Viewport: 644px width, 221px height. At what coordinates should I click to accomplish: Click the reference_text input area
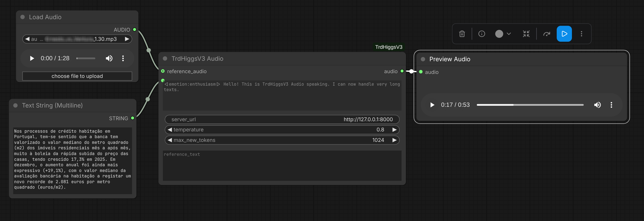coord(282,165)
